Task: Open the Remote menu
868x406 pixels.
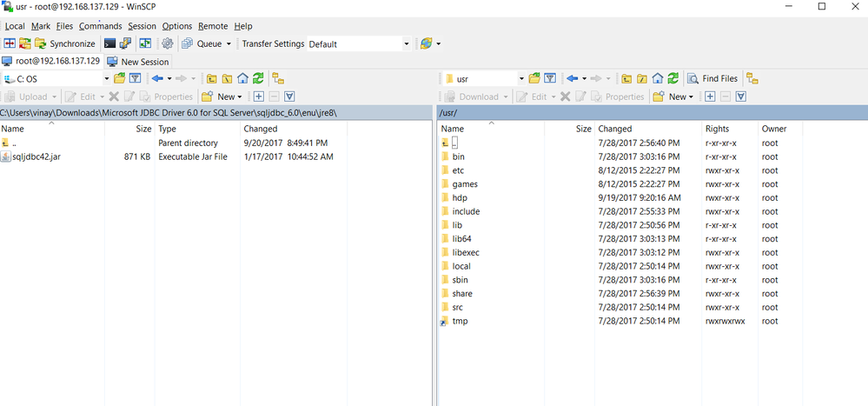Action: [x=213, y=26]
